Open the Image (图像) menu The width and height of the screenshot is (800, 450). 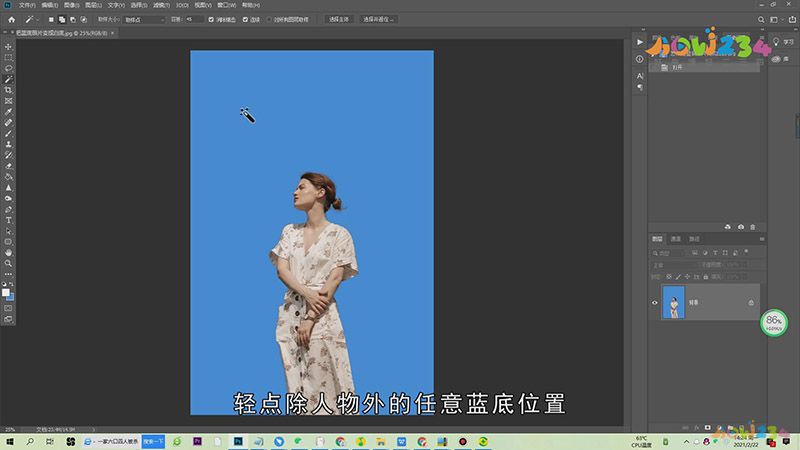click(x=71, y=5)
